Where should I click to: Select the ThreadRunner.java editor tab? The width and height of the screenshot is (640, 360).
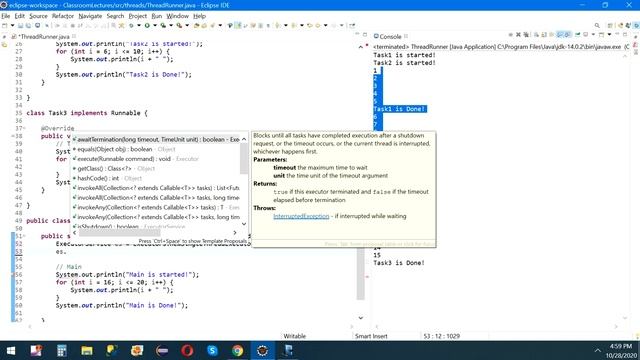(44, 36)
